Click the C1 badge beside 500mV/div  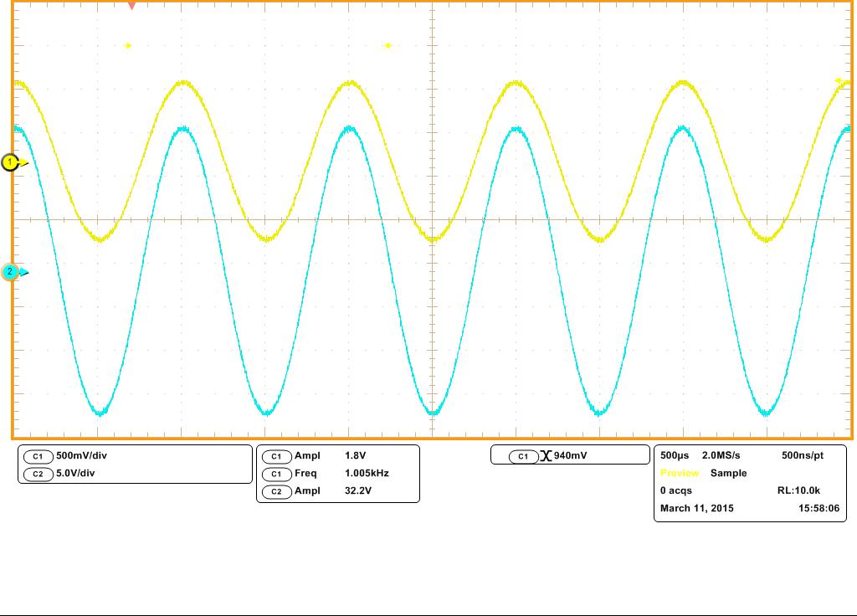[38, 456]
